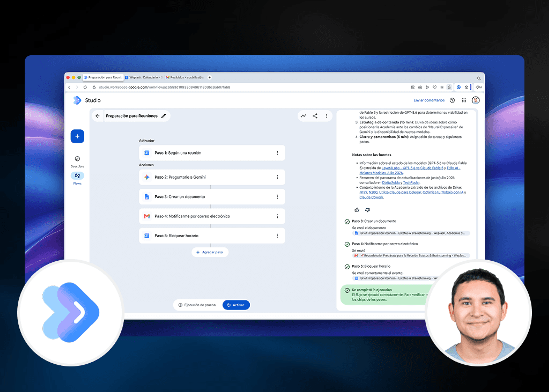Click the blue Activar button

click(x=236, y=305)
